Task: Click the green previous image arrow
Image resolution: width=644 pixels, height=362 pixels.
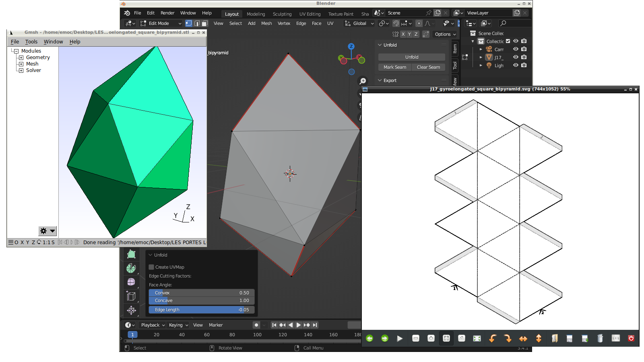Action: coord(369,339)
